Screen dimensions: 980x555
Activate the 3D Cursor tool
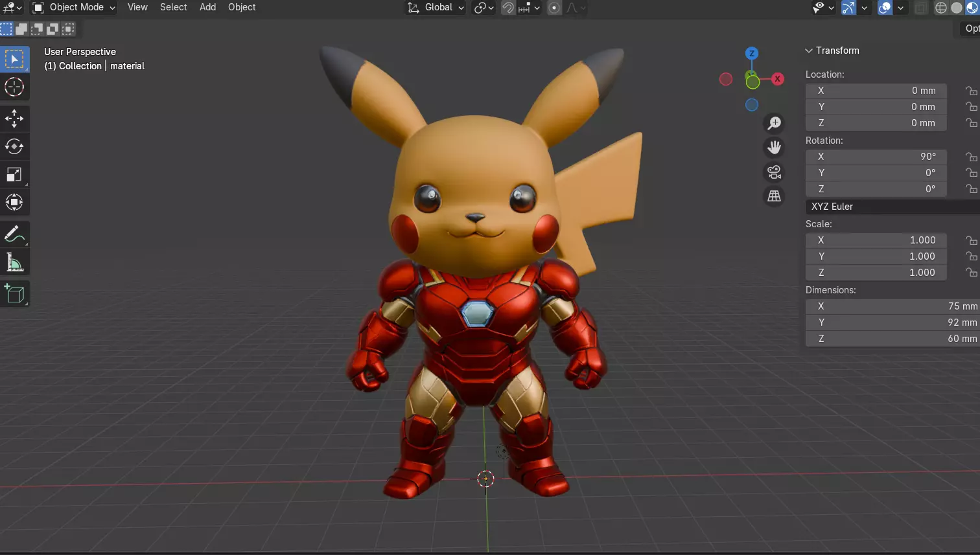[14, 87]
